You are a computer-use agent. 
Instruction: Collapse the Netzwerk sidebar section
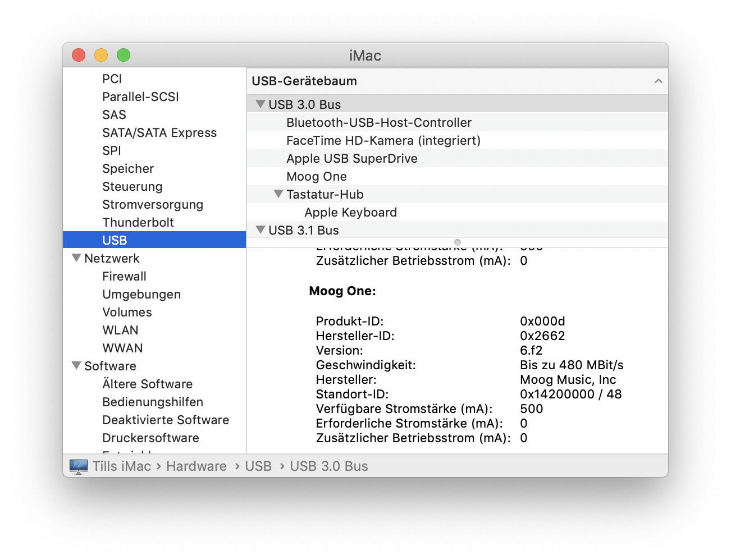(76, 258)
